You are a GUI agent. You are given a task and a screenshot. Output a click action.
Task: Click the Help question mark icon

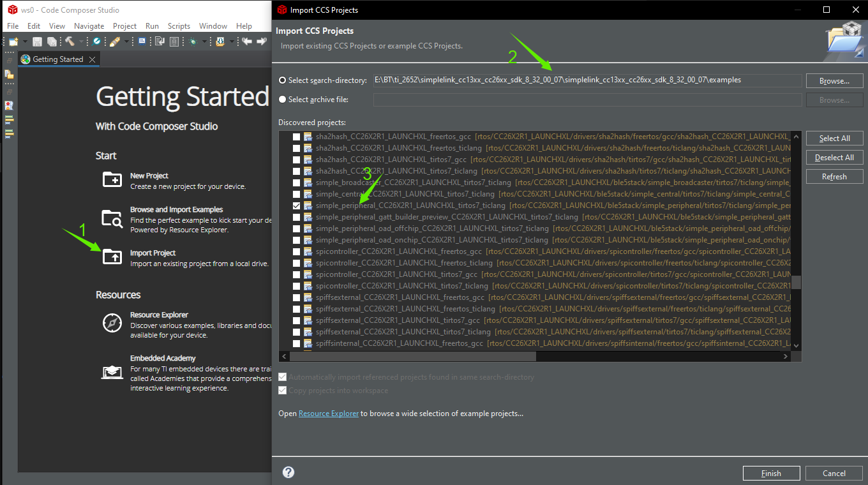pyautogui.click(x=288, y=472)
